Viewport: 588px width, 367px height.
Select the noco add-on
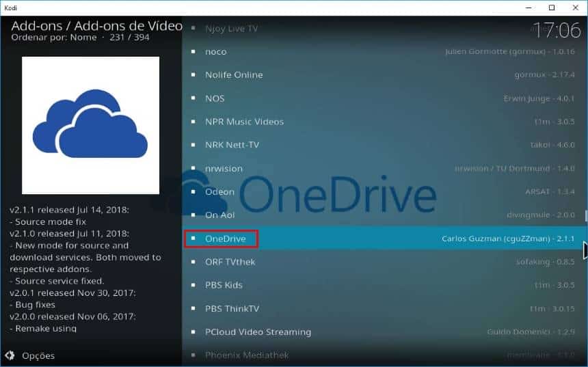pos(385,52)
